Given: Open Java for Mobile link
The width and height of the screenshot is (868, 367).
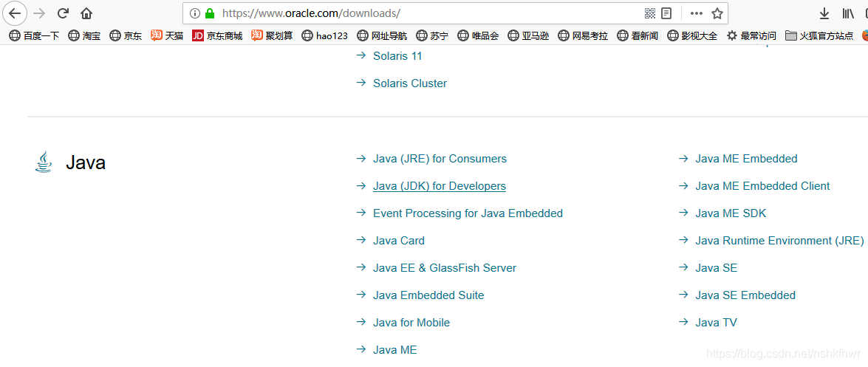Looking at the screenshot, I should (411, 323).
